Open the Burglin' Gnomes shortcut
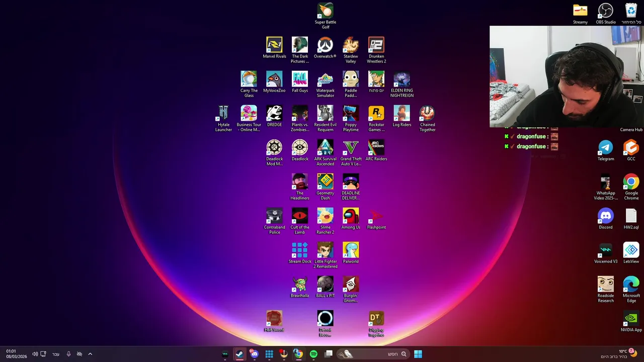The image size is (644, 362). pyautogui.click(x=351, y=289)
